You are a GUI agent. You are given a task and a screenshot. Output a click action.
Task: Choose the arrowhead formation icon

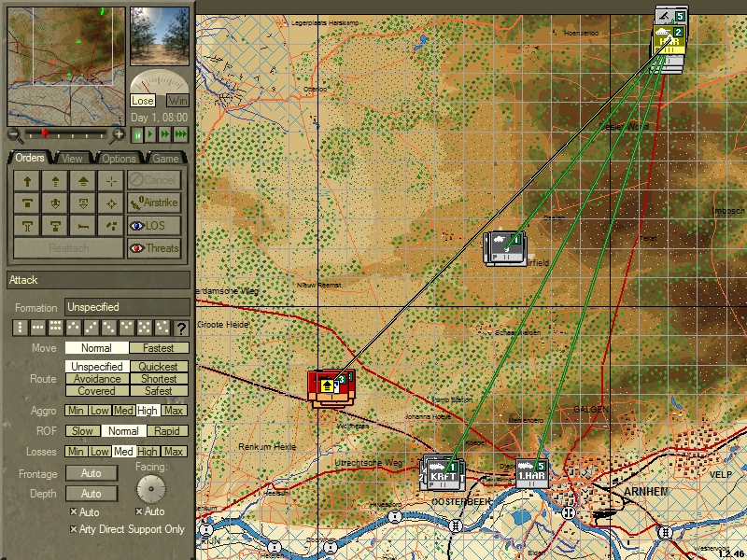[x=74, y=328]
